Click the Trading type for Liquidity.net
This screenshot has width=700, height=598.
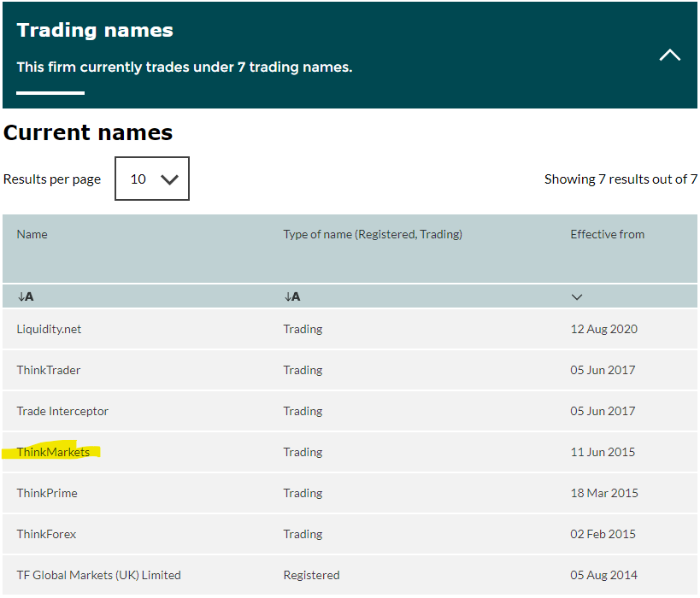pyautogui.click(x=303, y=330)
